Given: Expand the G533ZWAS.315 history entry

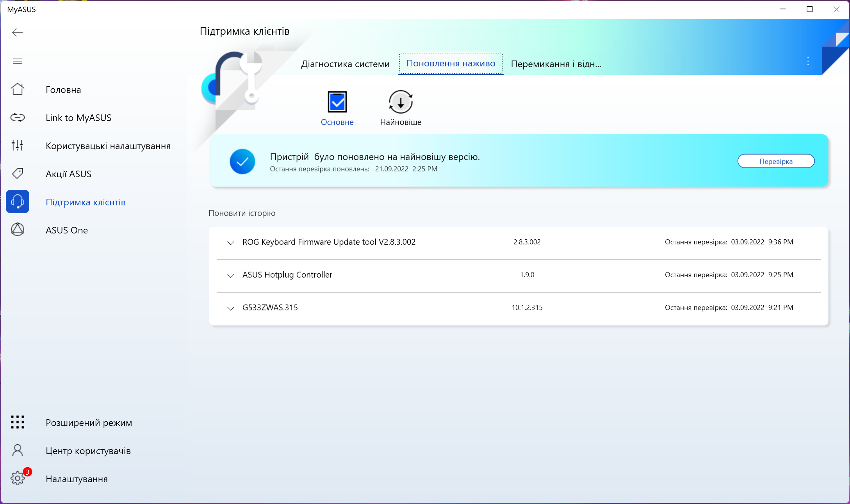Looking at the screenshot, I should pyautogui.click(x=231, y=308).
